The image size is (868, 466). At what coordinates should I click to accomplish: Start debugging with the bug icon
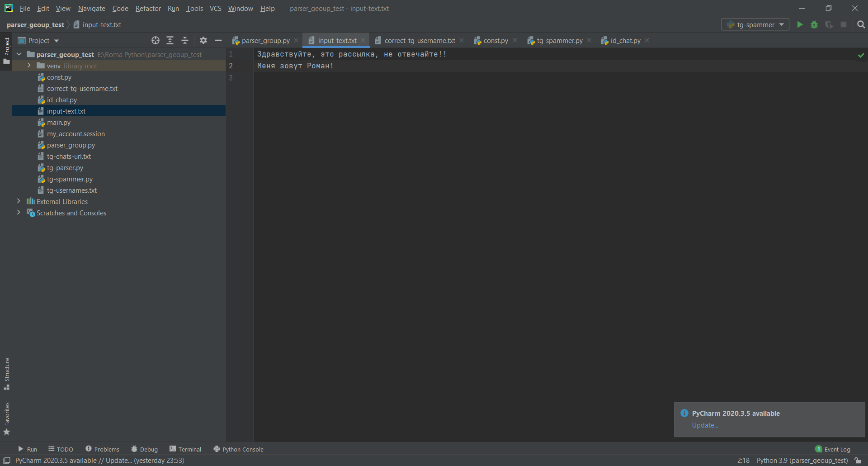[x=814, y=25]
